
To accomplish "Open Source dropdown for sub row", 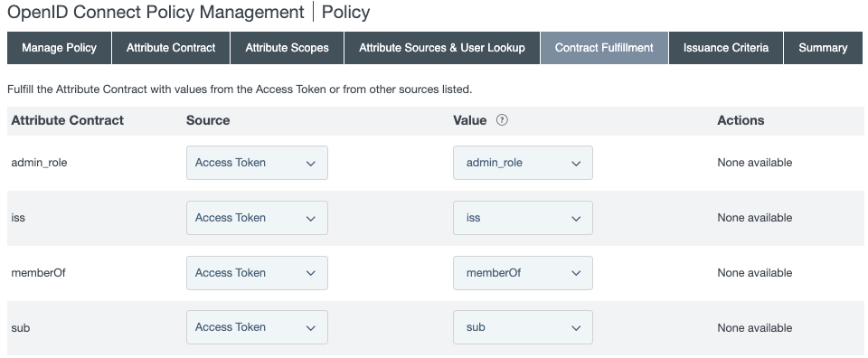I will tap(257, 327).
